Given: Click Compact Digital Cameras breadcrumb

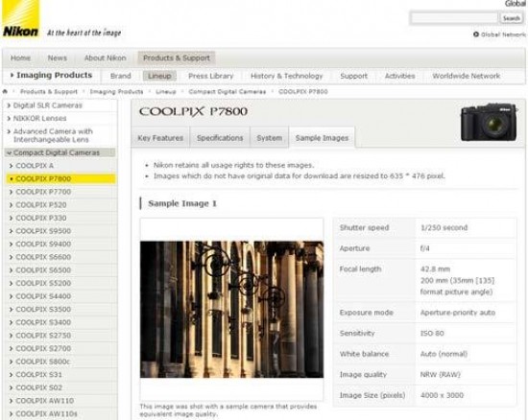Looking at the screenshot, I should pos(227,91).
